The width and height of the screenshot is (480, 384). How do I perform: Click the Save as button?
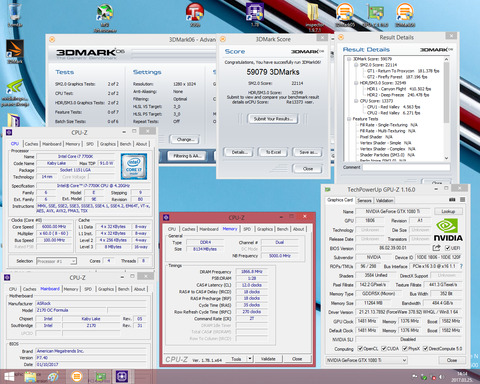[x=308, y=152]
